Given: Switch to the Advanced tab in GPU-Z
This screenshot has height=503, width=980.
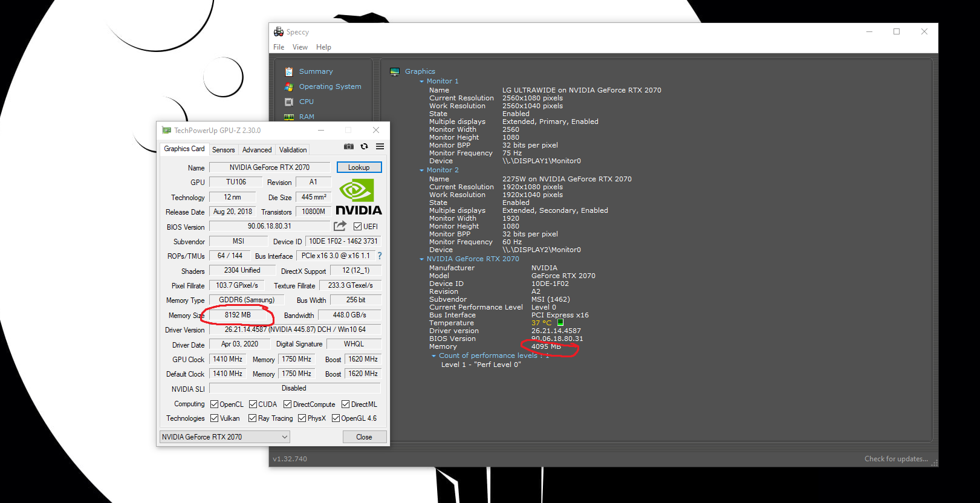Looking at the screenshot, I should click(x=257, y=149).
